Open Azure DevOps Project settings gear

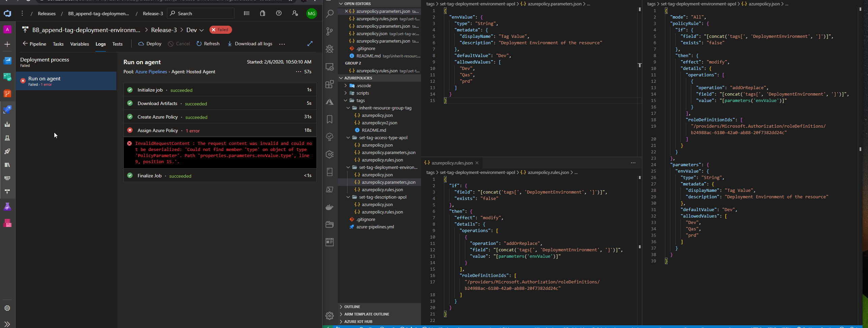[7, 308]
